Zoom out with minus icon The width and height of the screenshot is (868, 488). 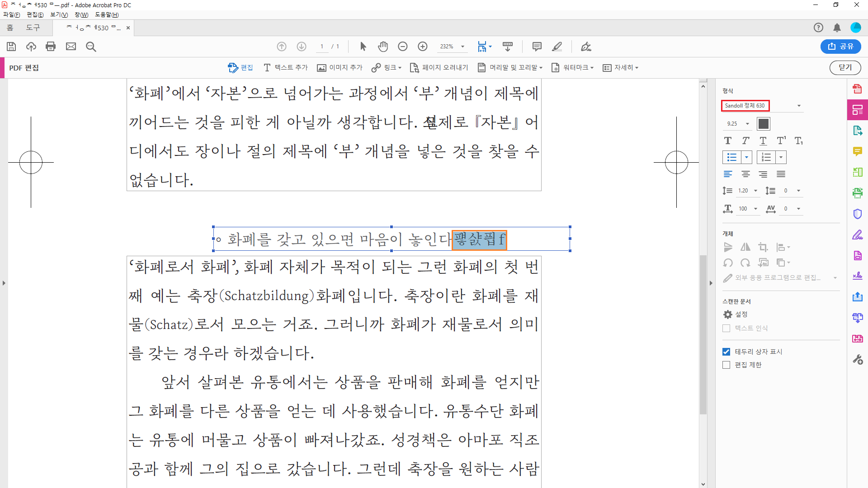point(403,47)
